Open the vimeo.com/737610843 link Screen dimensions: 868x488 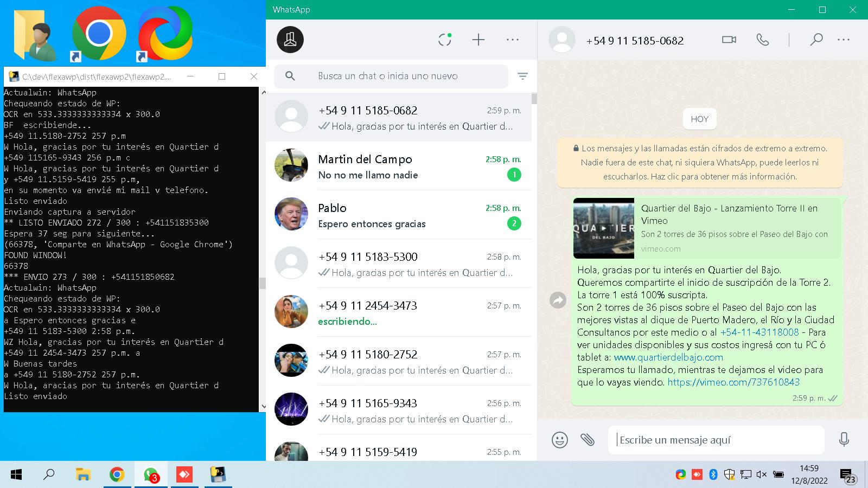733,382
